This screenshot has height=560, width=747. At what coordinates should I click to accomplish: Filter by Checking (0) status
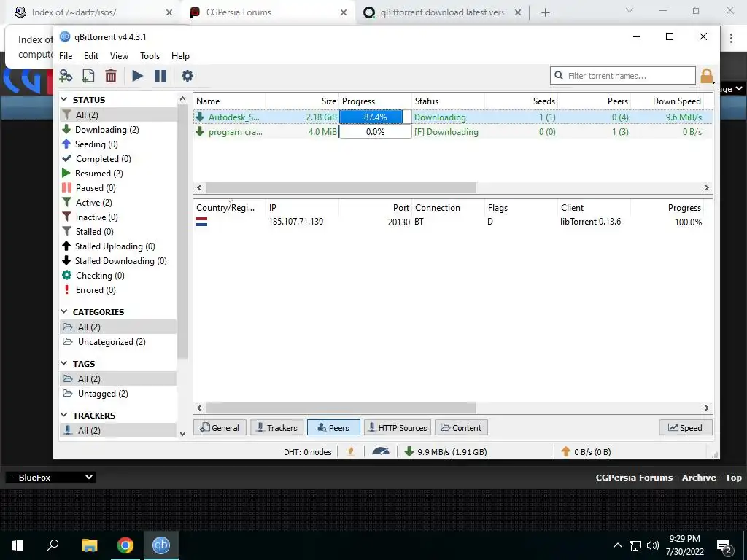[100, 275]
